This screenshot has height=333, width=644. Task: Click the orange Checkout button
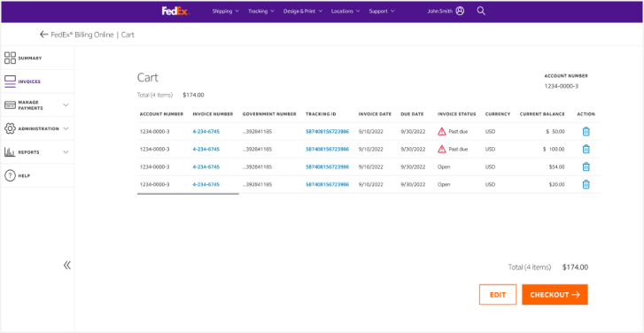[x=555, y=294]
